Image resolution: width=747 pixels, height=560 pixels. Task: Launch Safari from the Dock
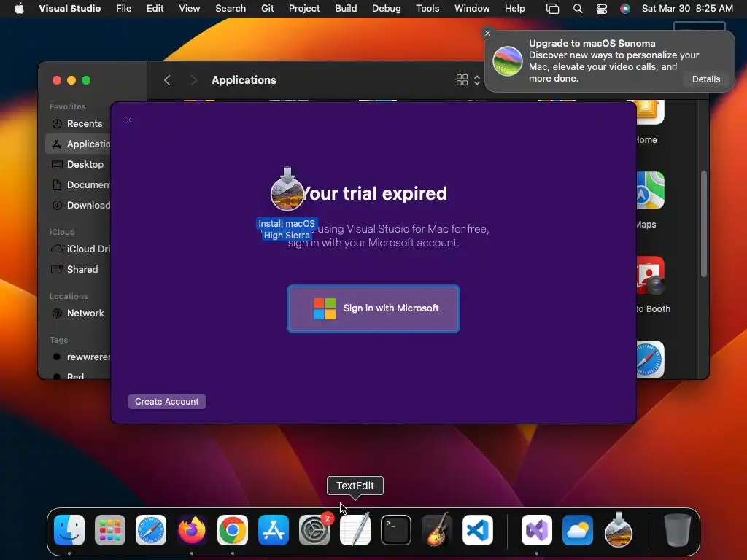[x=151, y=530]
